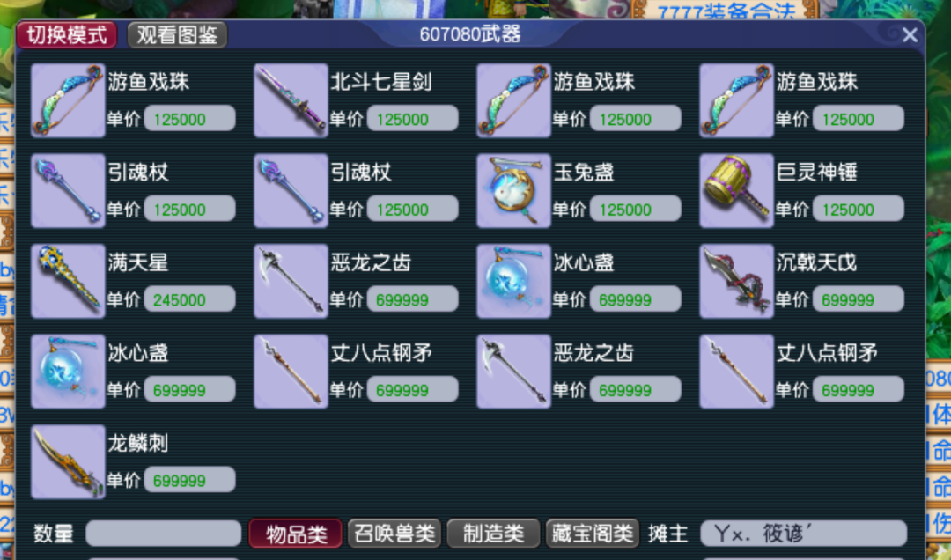
Task: Pick the 巨灵神锤 hammer icon
Action: pyautogui.click(x=736, y=190)
